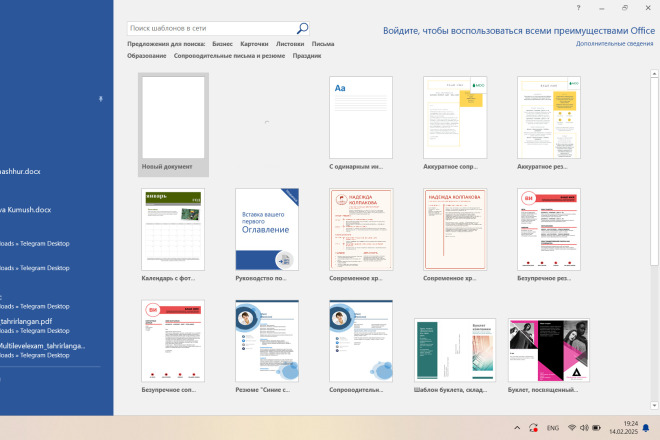Screen dimensions: 660x440
Task: Click the template list scrollbar thumb
Action: [x=654, y=172]
